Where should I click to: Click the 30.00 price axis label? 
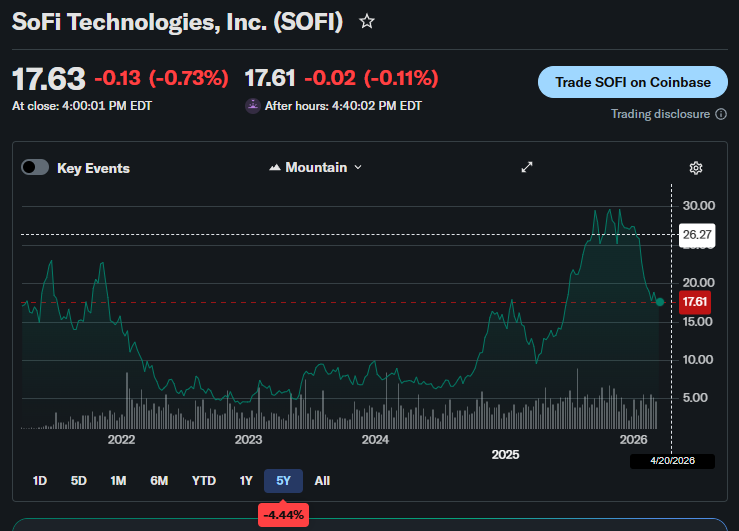(x=698, y=205)
